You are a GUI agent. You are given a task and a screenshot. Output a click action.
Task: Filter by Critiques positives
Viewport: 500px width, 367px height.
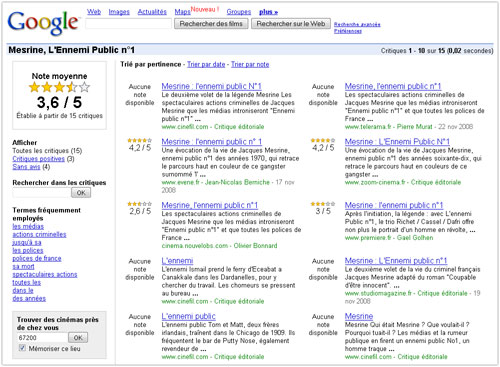[x=38, y=159]
